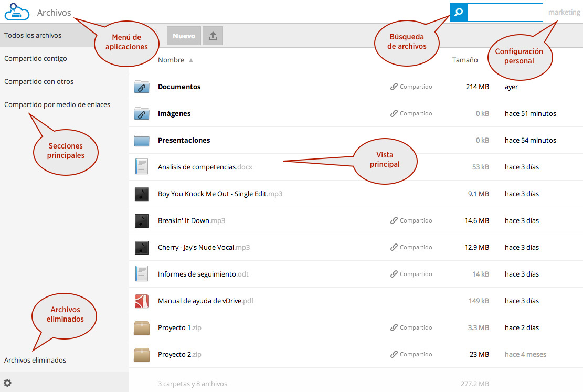Click the 277.2 MB total size
Image resolution: width=583 pixels, height=392 pixels.
475,384
